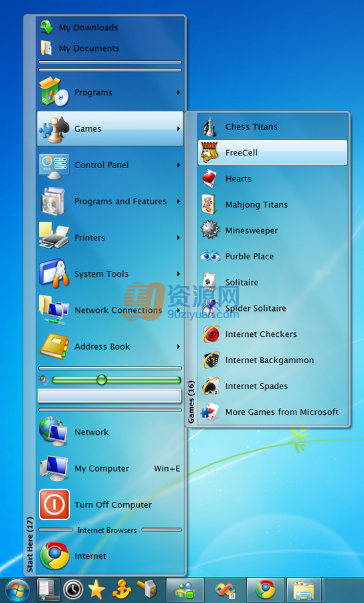This screenshot has width=364, height=603.
Task: Open More Games from Microsoft entry
Action: point(272,412)
